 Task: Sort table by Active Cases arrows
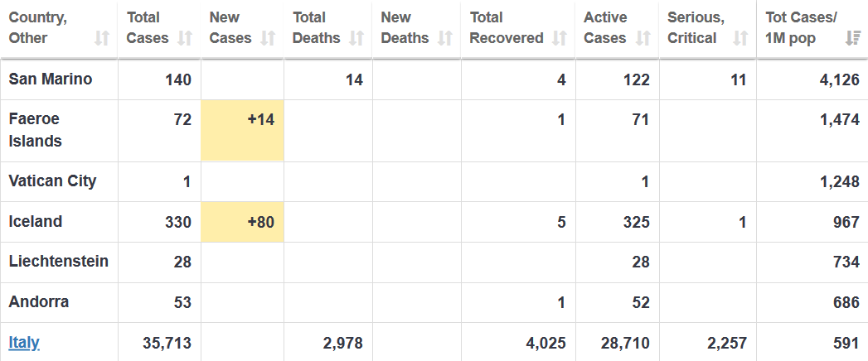(x=643, y=38)
